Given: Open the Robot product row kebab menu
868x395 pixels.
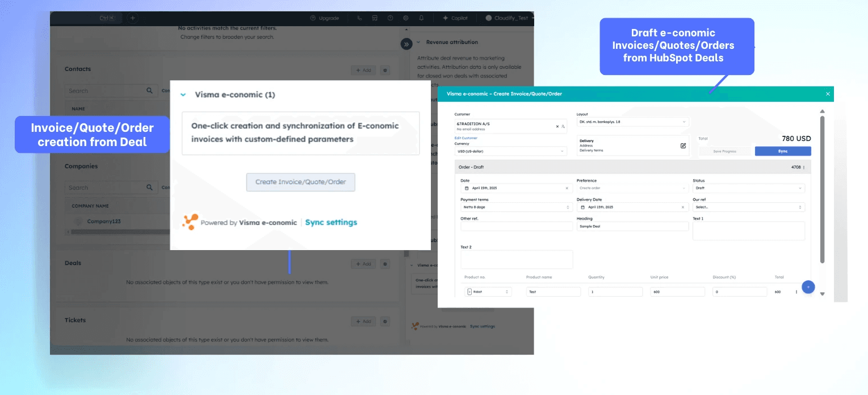Looking at the screenshot, I should [x=796, y=292].
